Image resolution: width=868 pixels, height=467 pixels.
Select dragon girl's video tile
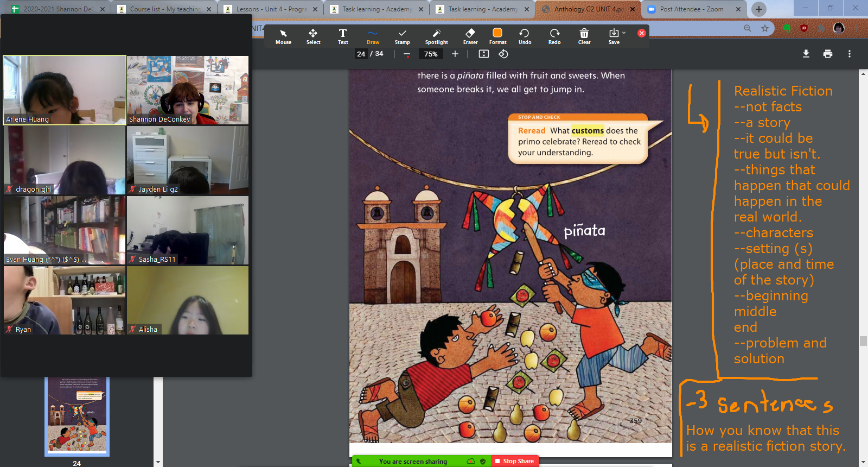65,160
